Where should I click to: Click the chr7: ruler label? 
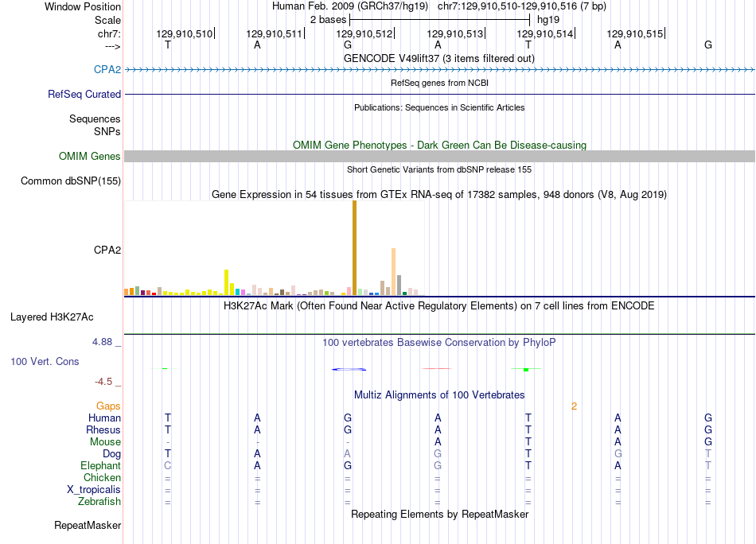(x=109, y=33)
